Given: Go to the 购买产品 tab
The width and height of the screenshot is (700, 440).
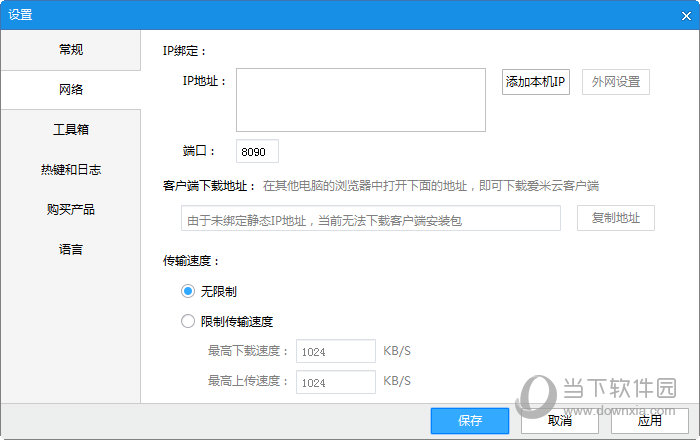Looking at the screenshot, I should 71,209.
